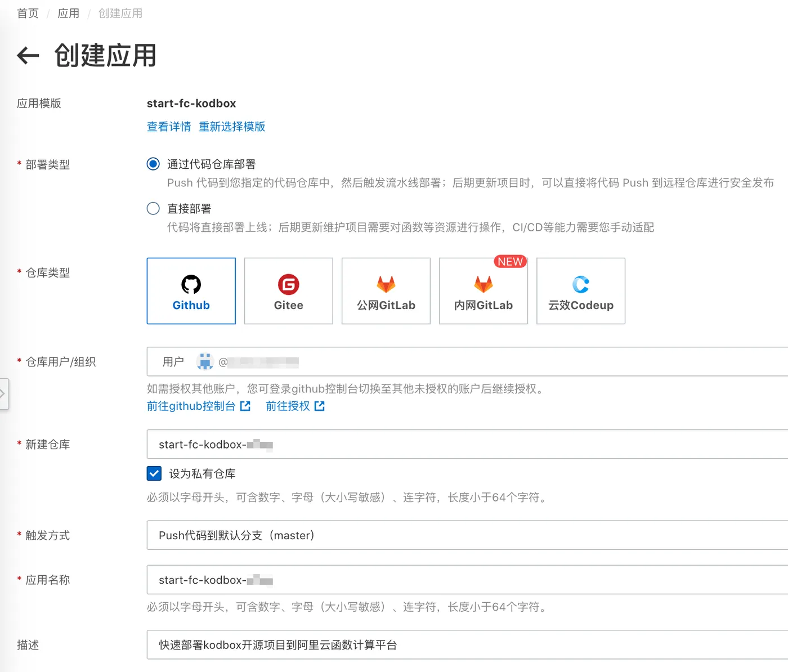Screen dimensions: 788x672
Task: Click the external-link icon after 前往github控制台
Action: [x=245, y=406]
